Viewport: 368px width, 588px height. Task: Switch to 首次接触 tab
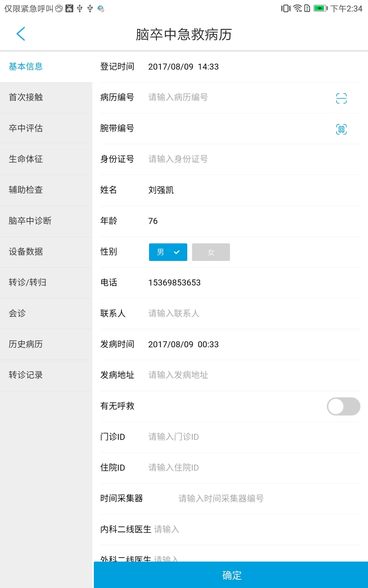click(x=46, y=97)
